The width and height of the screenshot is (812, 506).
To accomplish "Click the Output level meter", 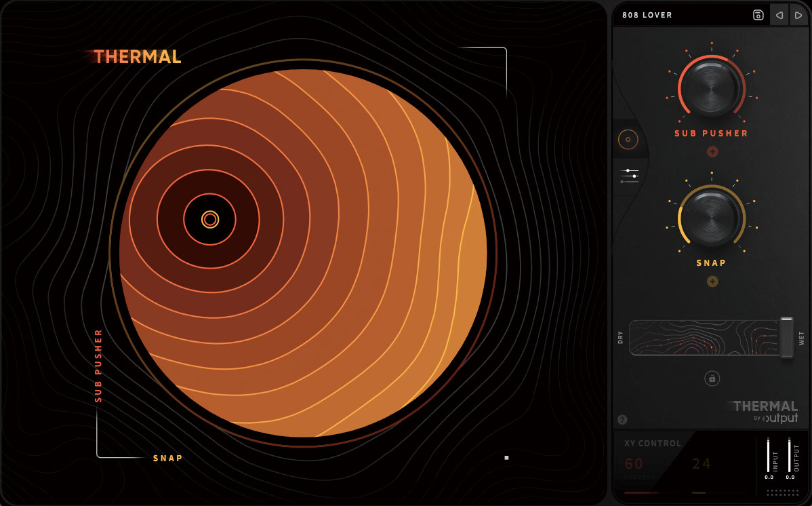I will [789, 455].
